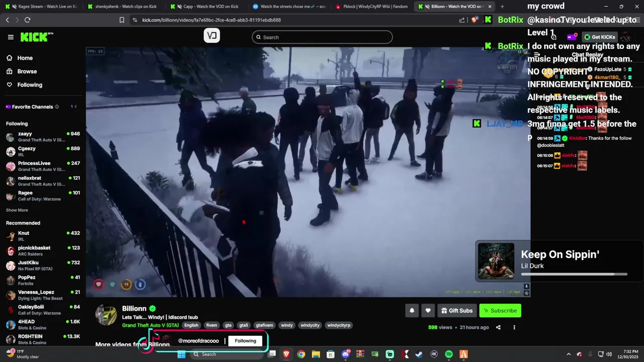Click the Keep On Sippin' album art
This screenshot has height=362, width=644.
496,261
